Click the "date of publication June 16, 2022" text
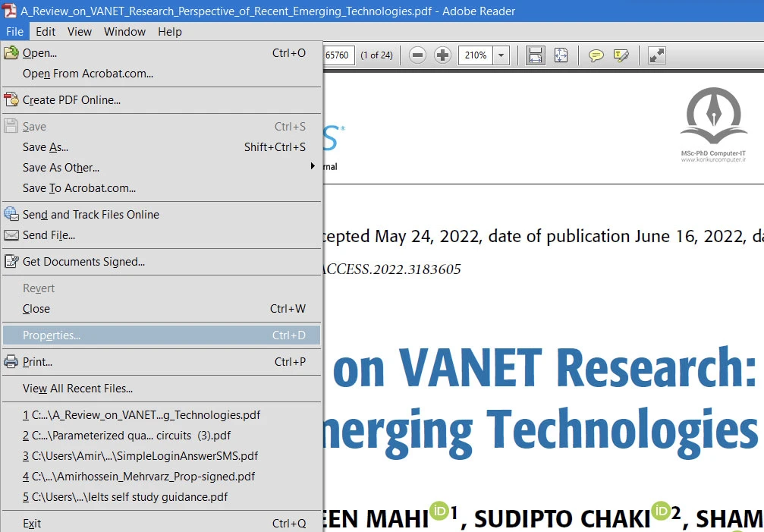Viewport: 764px width, 532px height. tap(617, 236)
